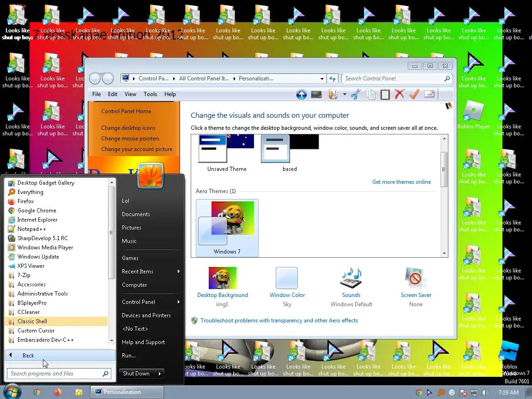Open the address bar history dropdown
Screen dimensions: 532x399
point(322,79)
